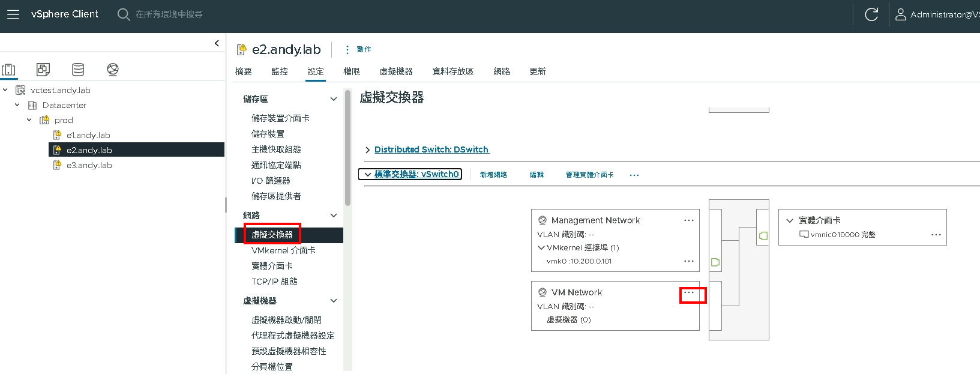Open the vmk0 adapter ellipsis menu
The image size is (980, 374).
[x=689, y=261]
